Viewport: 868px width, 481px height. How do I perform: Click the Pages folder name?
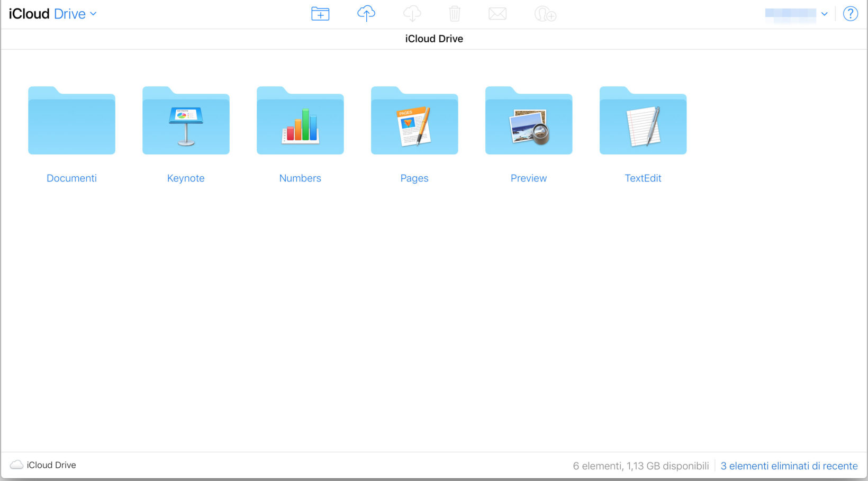[x=414, y=178]
